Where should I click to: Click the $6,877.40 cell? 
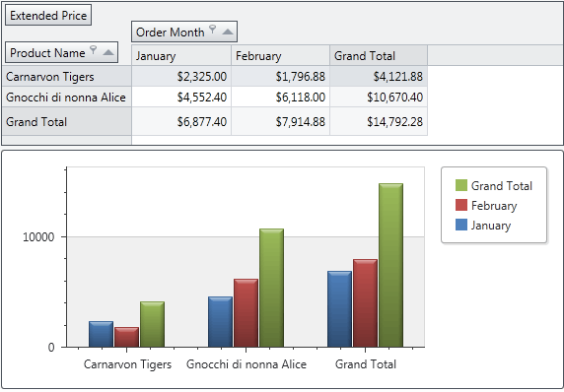click(181, 121)
